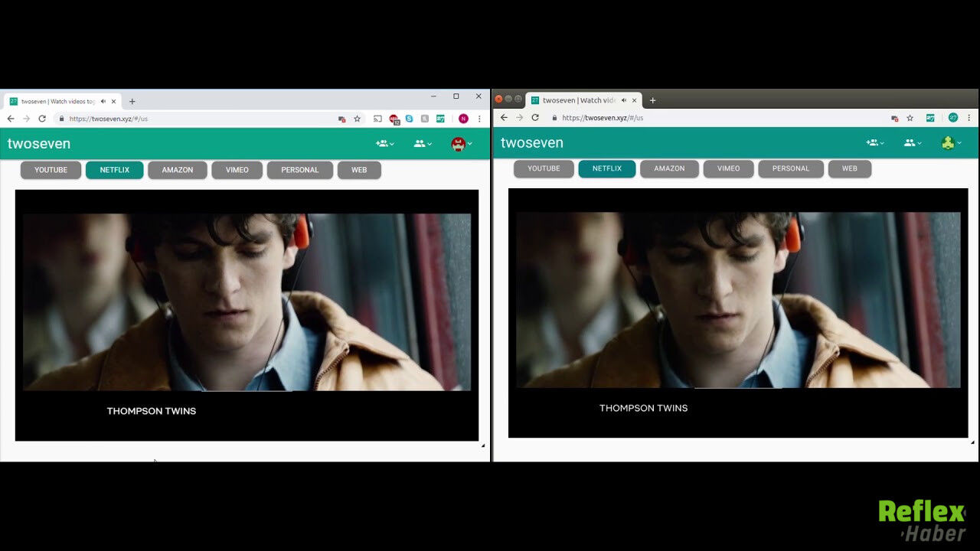Bookmark the page with the star in the right window
The height and width of the screenshot is (551, 980).
tap(910, 118)
